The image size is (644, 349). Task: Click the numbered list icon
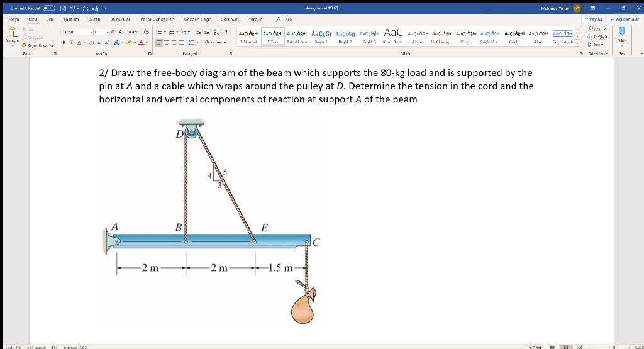pyautogui.click(x=171, y=32)
